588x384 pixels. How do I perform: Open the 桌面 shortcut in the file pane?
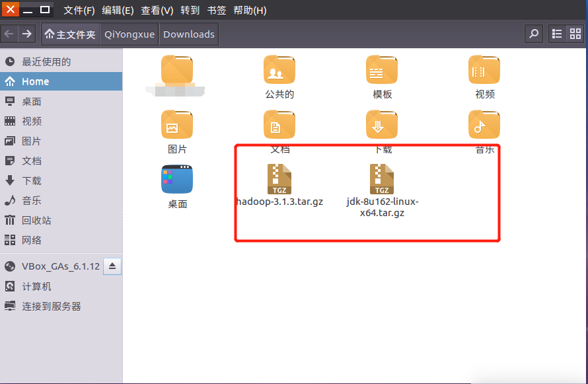(177, 179)
